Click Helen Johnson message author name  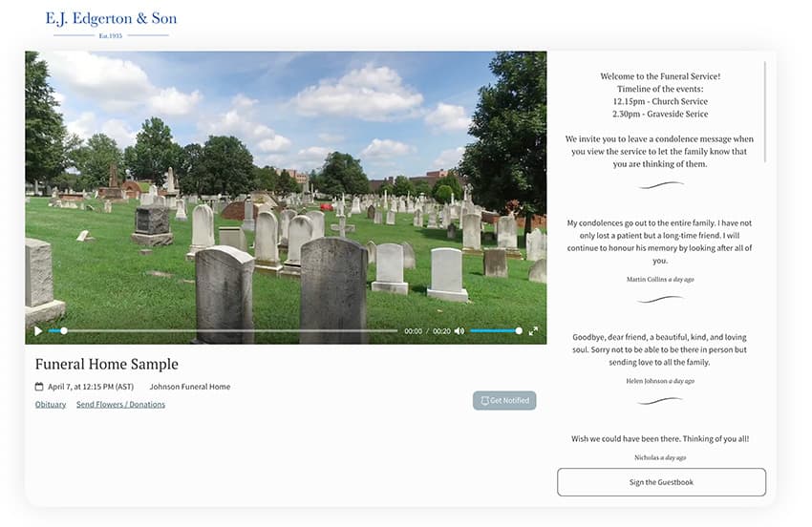pyautogui.click(x=647, y=381)
